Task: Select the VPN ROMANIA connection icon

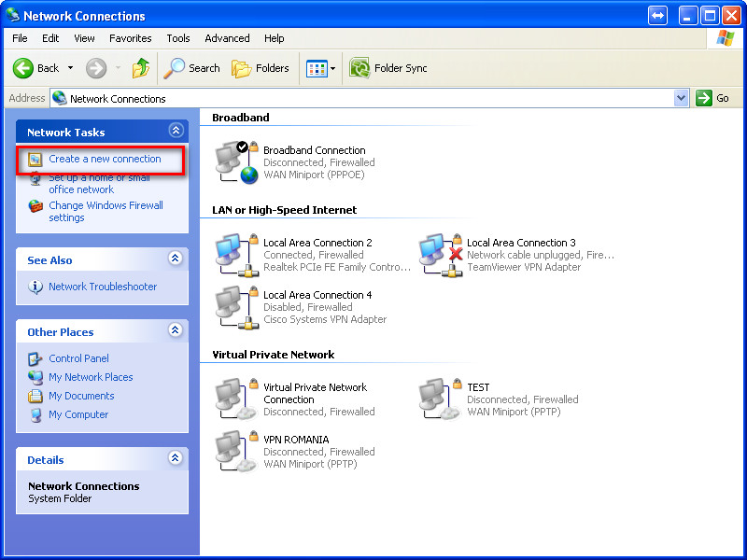Action: coord(237,452)
